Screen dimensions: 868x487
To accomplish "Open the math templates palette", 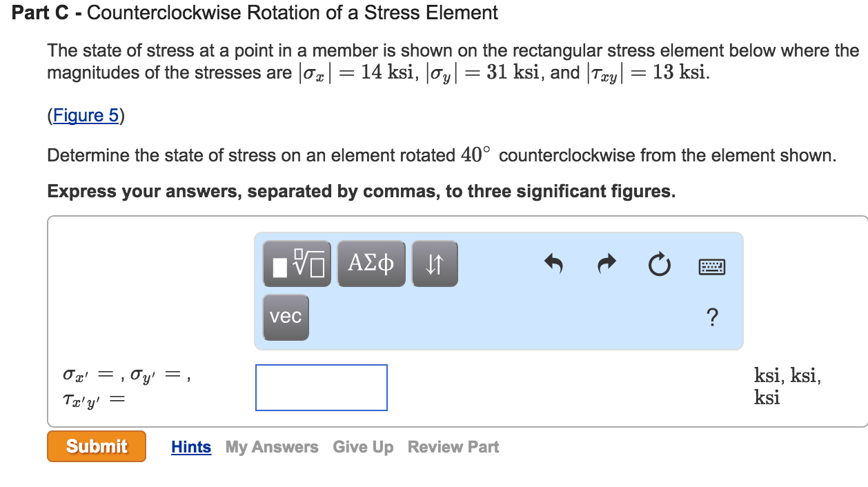I will (x=297, y=263).
